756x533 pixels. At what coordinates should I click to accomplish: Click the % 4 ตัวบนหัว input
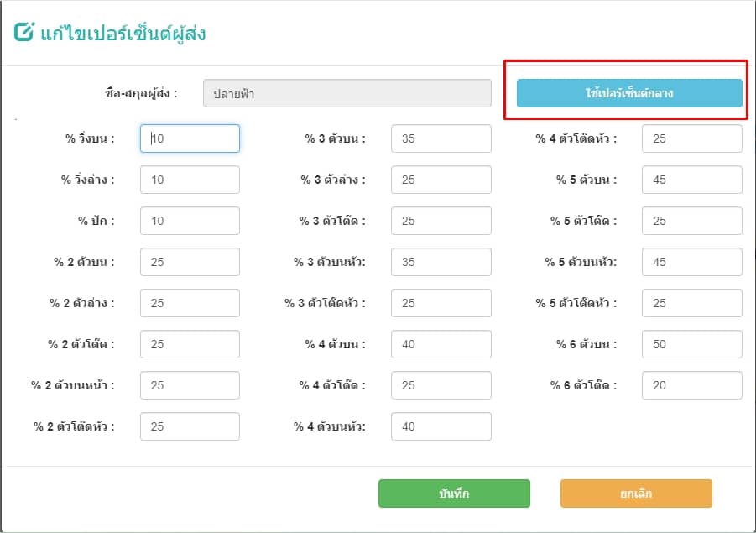pos(441,426)
